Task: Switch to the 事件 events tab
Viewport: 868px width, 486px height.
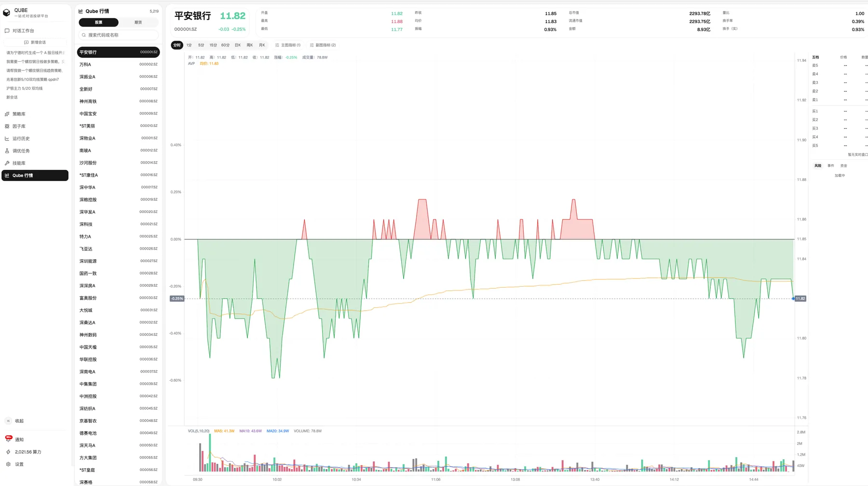Action: tap(831, 166)
